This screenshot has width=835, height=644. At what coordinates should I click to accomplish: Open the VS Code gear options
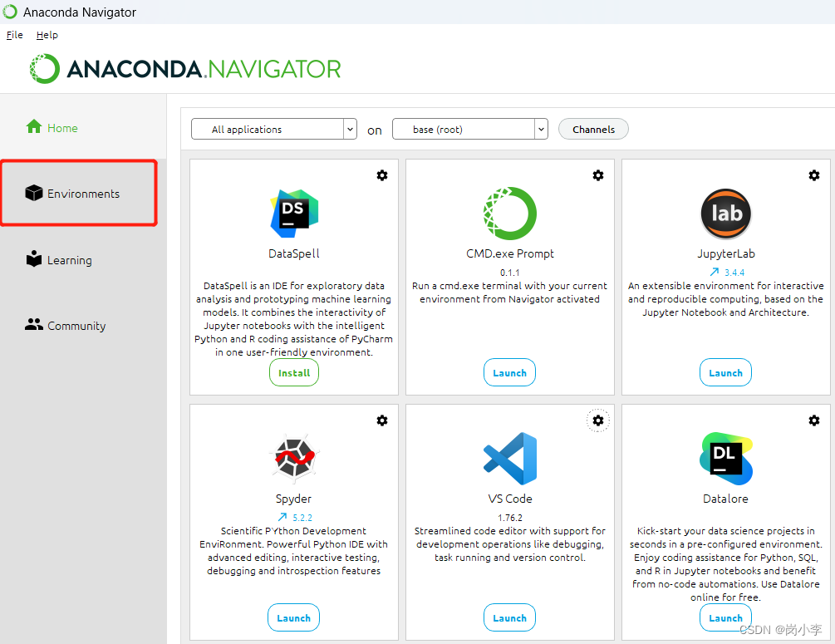(x=598, y=420)
